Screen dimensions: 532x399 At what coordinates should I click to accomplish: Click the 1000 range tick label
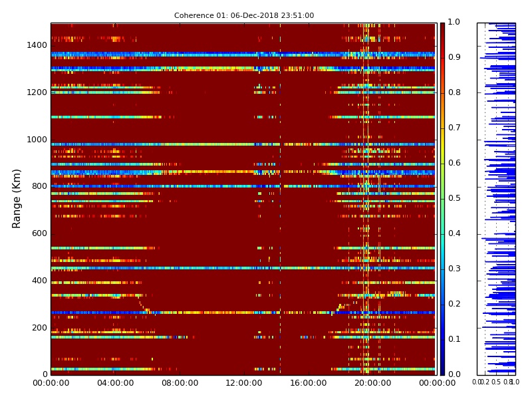(x=37, y=140)
